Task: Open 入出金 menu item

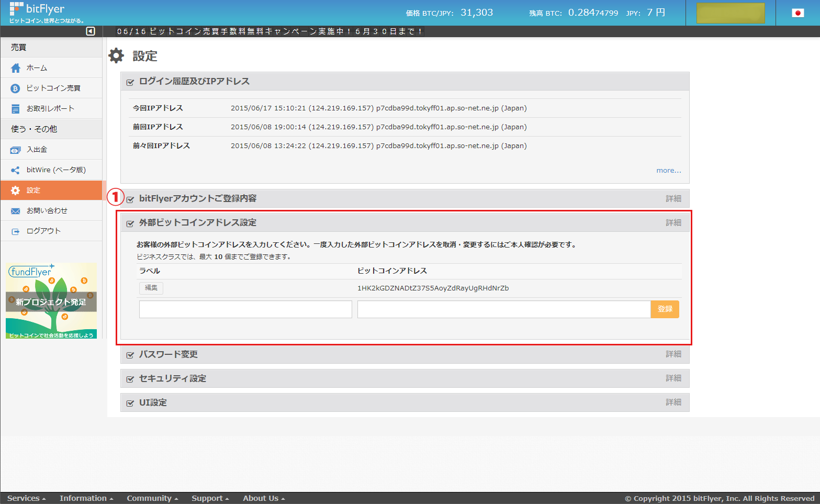Action: (x=51, y=150)
